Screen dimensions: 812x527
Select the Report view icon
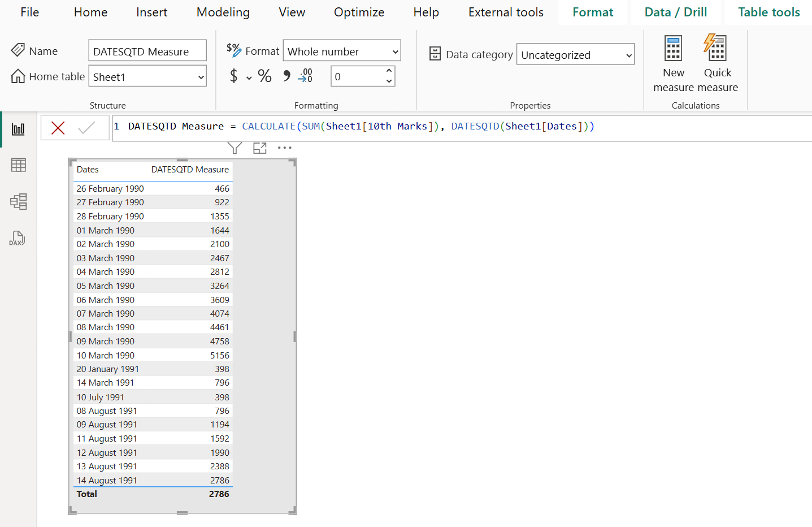(18, 128)
